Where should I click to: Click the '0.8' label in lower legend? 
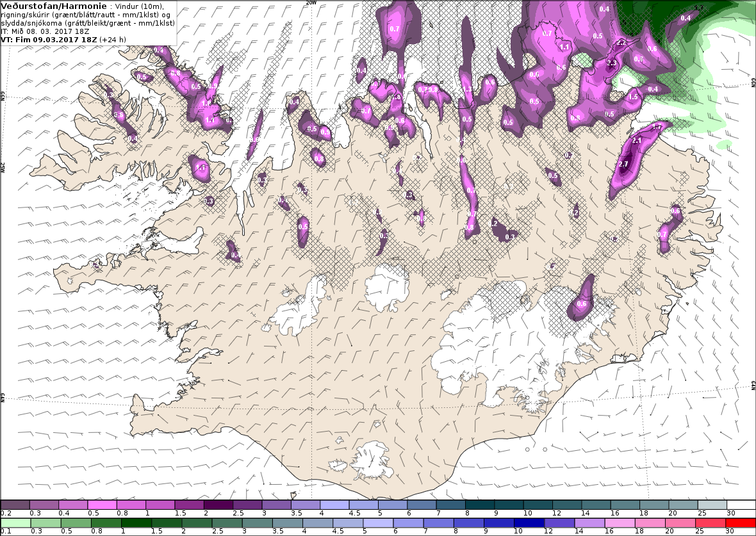pos(96,531)
